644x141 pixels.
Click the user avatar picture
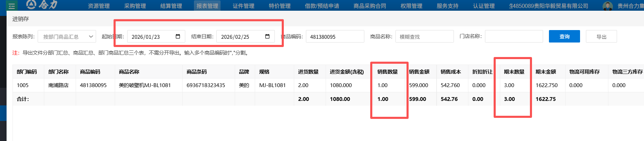607,6
